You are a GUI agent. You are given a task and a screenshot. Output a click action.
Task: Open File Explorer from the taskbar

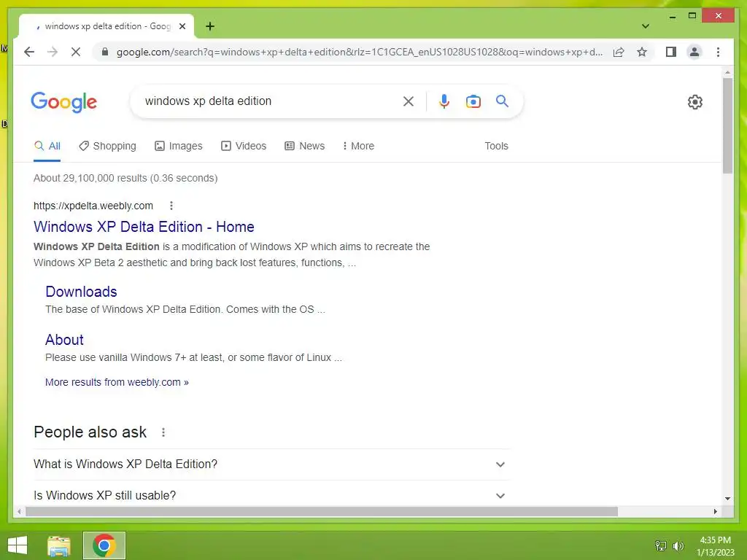59,545
